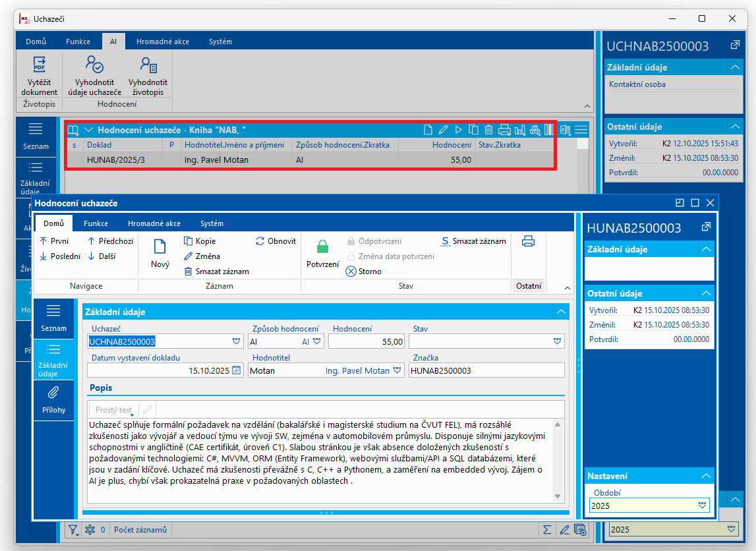Viewport: 756px width, 551px height.
Task: Collapse Ostatní údaje in UCHNAB2500003 panel
Action: [735, 127]
